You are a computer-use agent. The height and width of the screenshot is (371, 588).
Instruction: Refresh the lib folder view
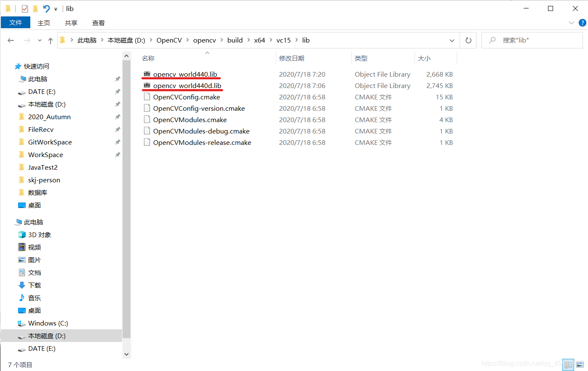468,40
